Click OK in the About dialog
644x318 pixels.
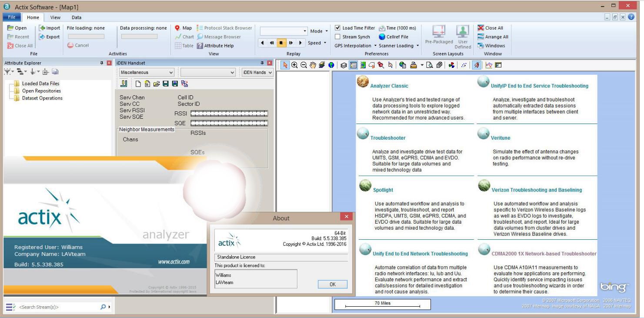click(332, 284)
